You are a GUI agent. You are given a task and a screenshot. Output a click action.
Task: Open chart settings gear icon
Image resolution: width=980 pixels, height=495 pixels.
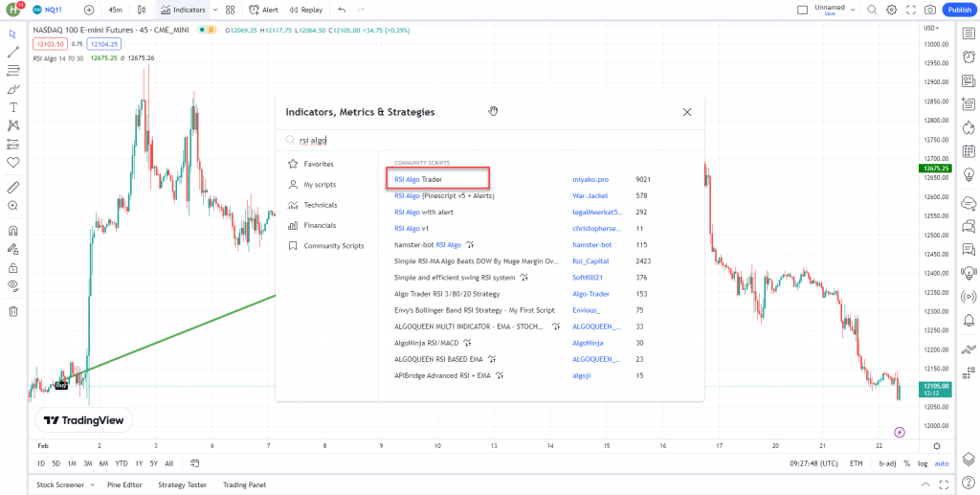coord(892,10)
